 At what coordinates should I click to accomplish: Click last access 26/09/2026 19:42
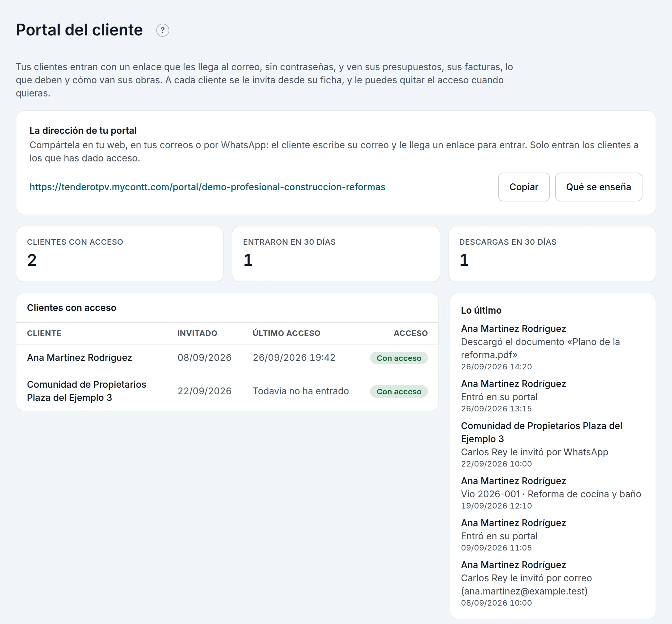pyautogui.click(x=294, y=358)
